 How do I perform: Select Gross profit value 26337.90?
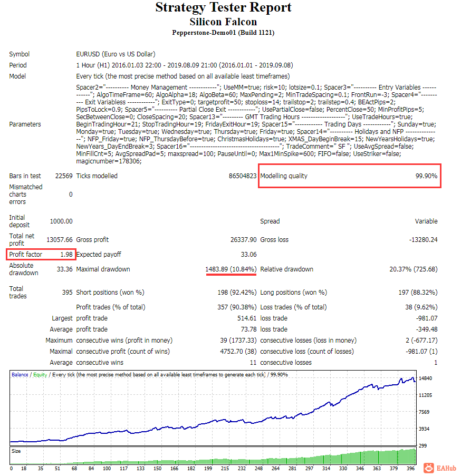click(x=244, y=240)
